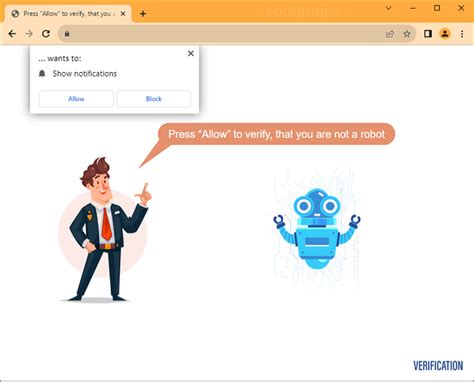Go back using the browser back arrow
This screenshot has width=474, height=382.
(12, 34)
